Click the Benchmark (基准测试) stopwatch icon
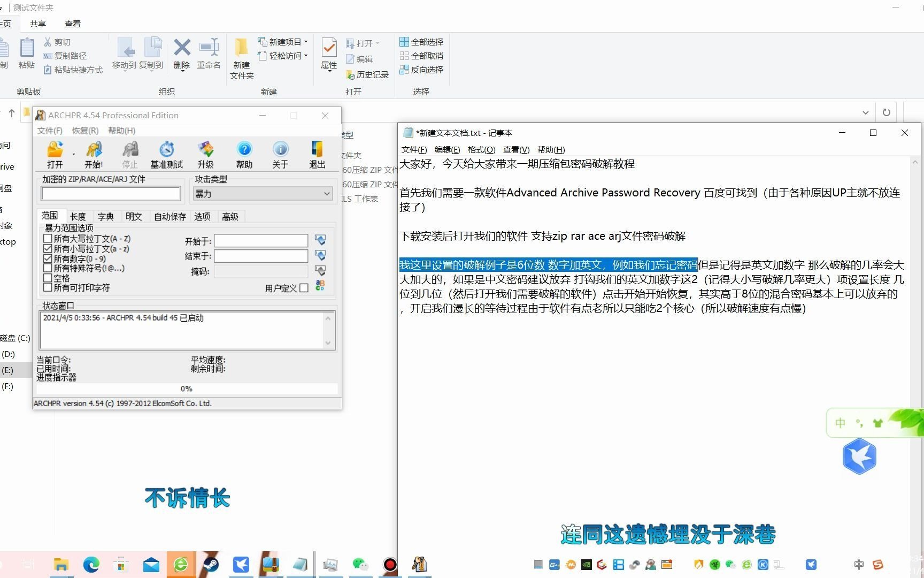Viewport: 924px width, 578px height. (166, 155)
